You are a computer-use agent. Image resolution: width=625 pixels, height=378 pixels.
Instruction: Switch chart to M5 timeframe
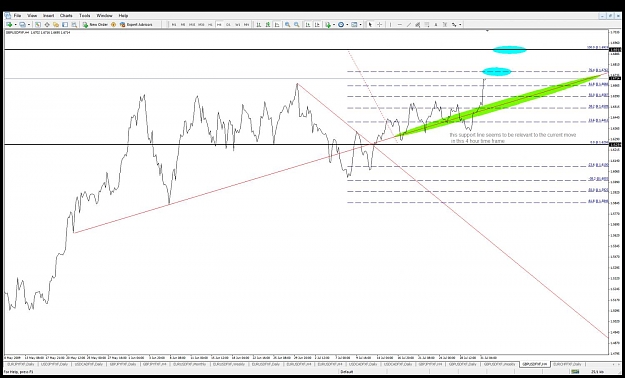pyautogui.click(x=183, y=25)
